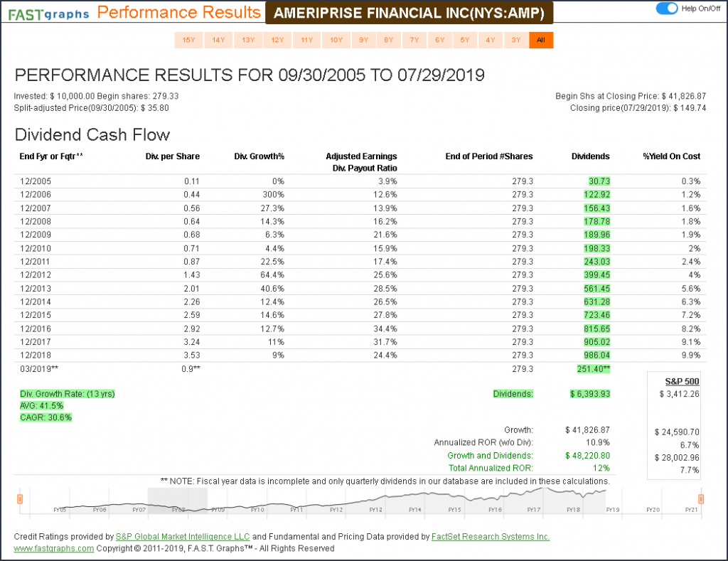This screenshot has width=728, height=561.
Task: Choose the 9Y period tab
Action: [x=363, y=40]
